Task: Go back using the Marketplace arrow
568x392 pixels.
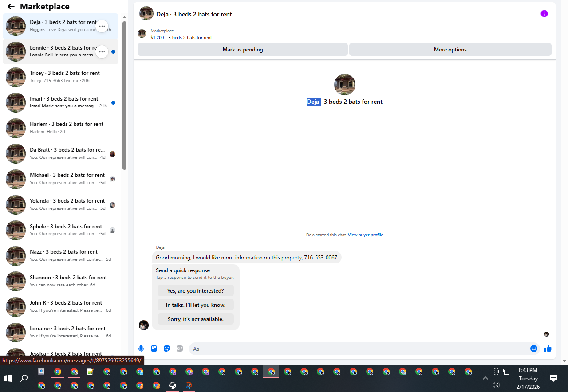Action: 11,7
